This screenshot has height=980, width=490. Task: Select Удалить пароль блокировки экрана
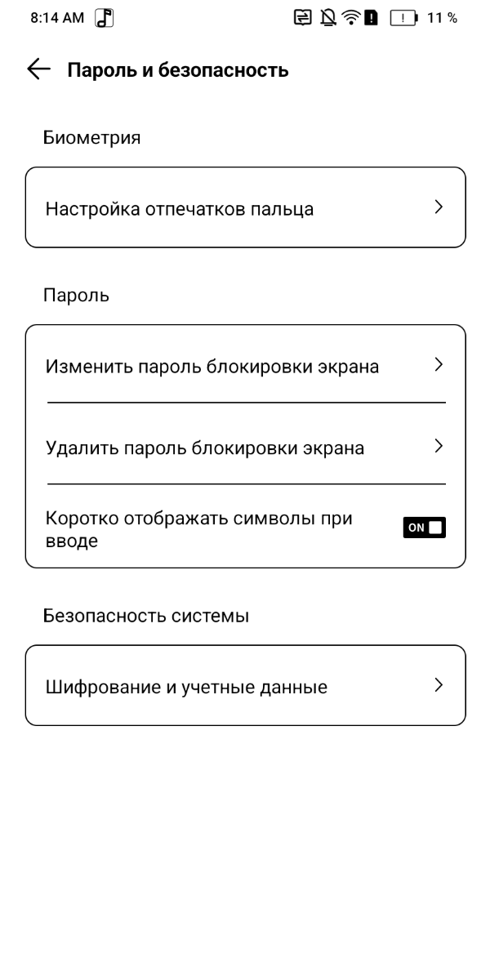205,448
